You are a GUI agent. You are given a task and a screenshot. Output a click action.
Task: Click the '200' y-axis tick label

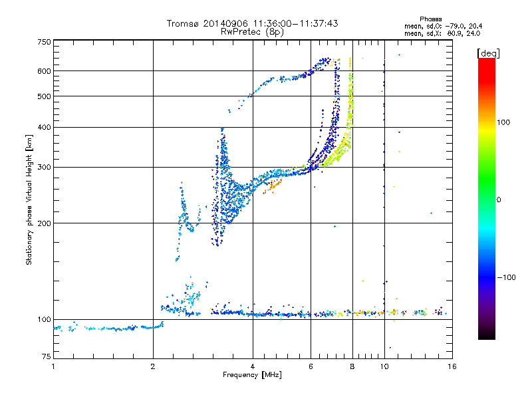(x=44, y=223)
